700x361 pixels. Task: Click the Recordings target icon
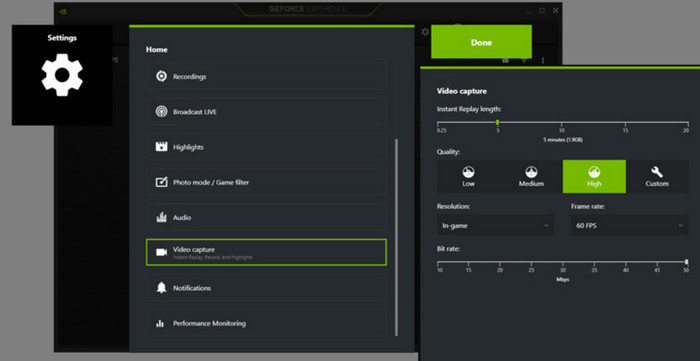(161, 76)
